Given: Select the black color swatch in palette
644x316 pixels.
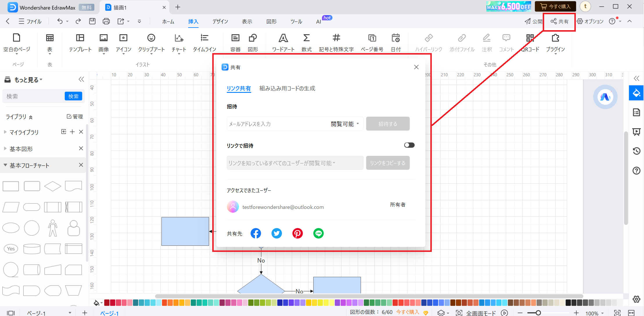Looking at the screenshot, I should click(x=568, y=303).
